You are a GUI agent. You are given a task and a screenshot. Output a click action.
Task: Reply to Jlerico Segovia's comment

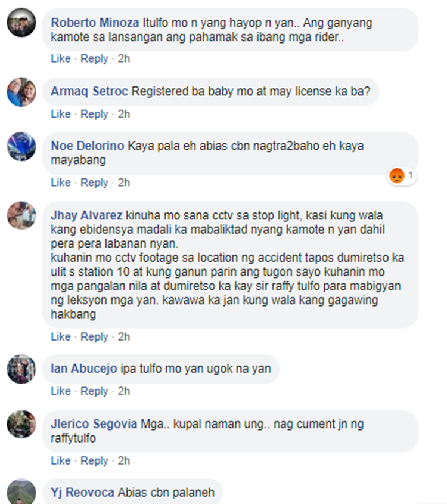[94, 460]
